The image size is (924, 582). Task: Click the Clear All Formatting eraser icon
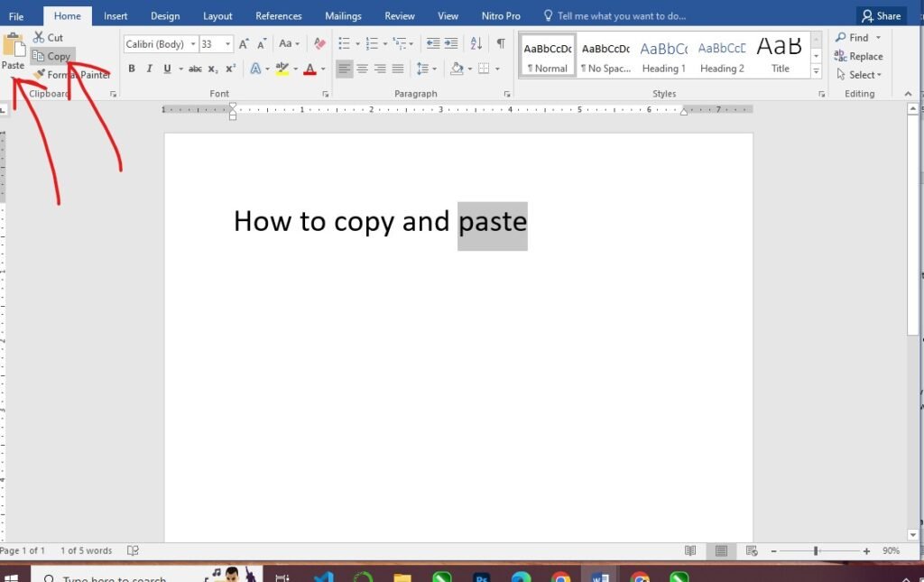tap(319, 44)
